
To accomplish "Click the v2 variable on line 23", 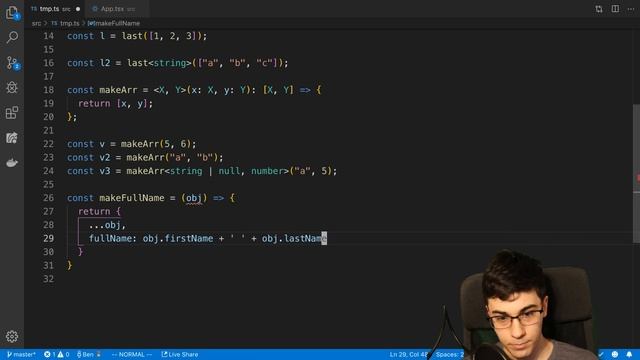I will (x=105, y=158).
